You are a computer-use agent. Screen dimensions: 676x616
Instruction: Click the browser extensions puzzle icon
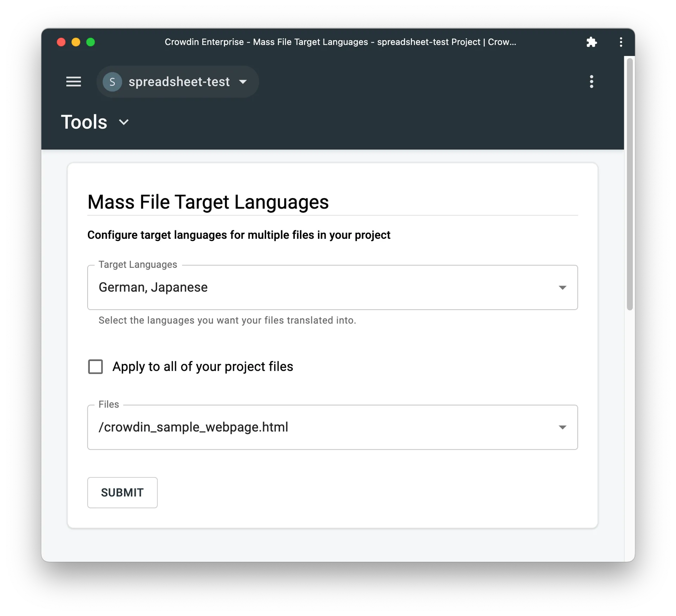point(591,42)
